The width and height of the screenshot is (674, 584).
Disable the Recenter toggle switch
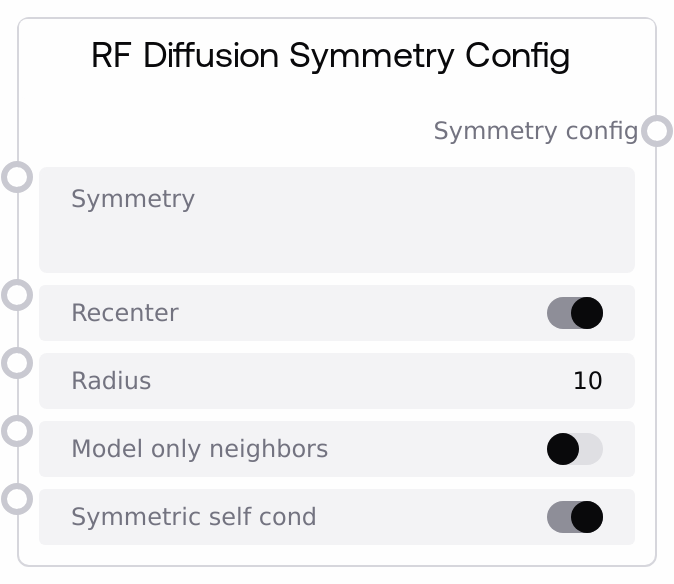(575, 313)
